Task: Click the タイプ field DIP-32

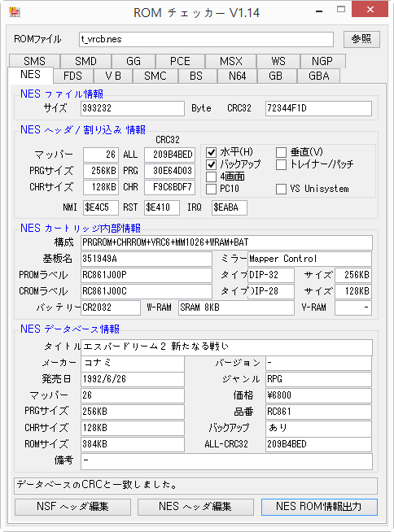Action: coord(271,275)
